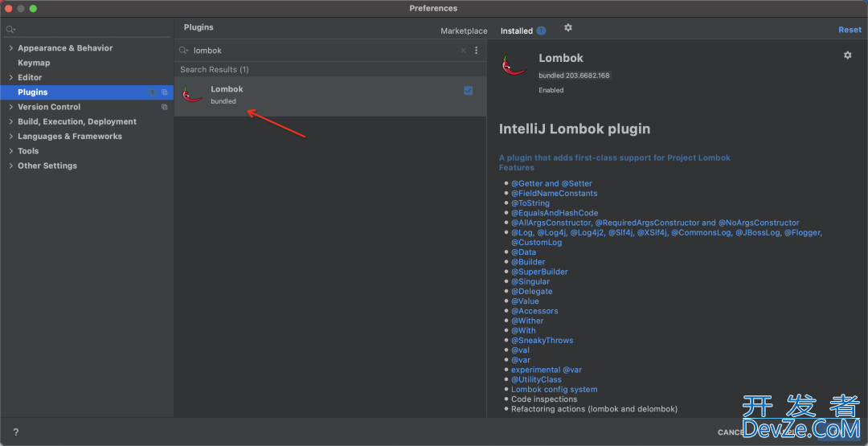Open the experimental @var link

click(547, 370)
